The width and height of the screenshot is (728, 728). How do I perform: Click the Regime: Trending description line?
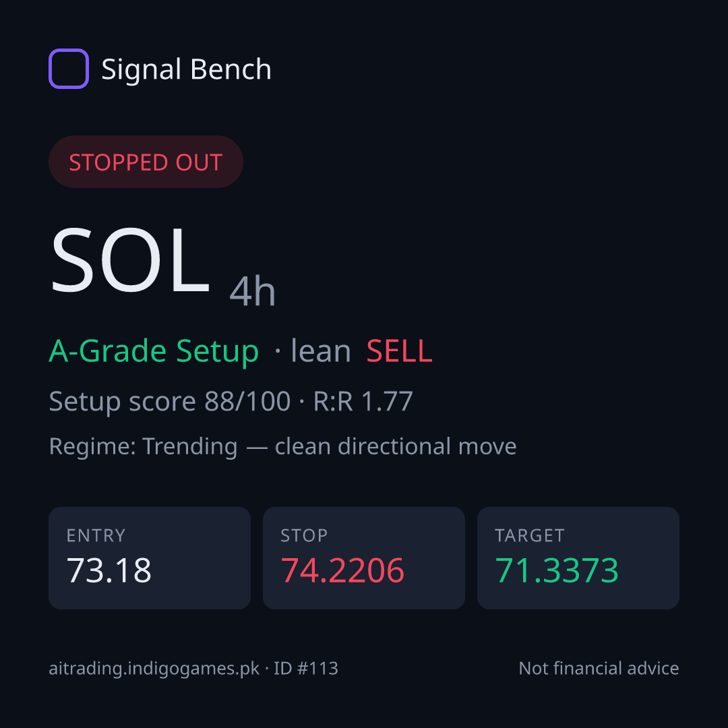(282, 446)
